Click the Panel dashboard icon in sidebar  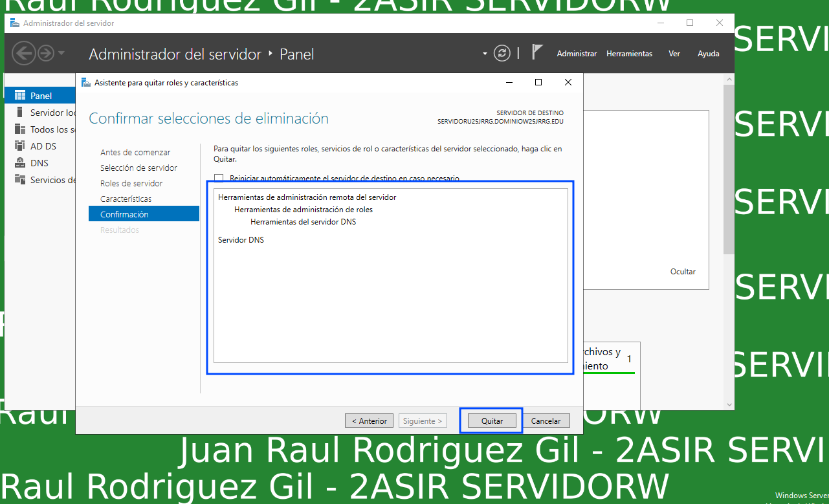pos(19,96)
